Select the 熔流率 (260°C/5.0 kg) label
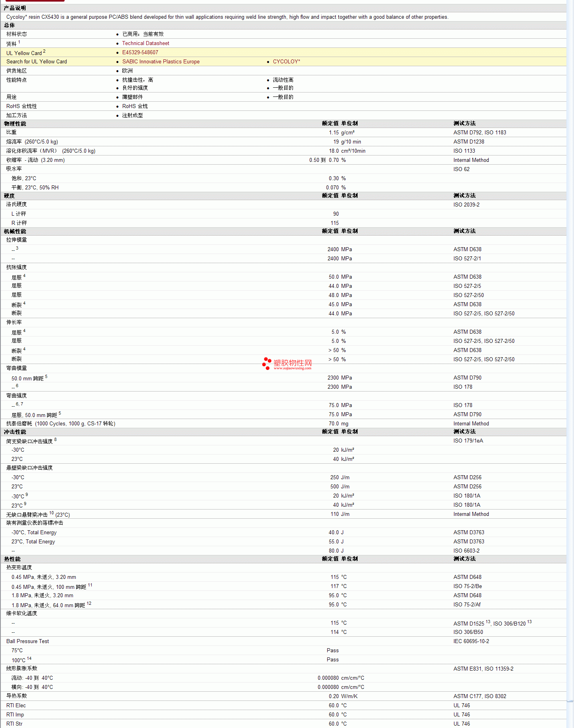 pos(32,142)
